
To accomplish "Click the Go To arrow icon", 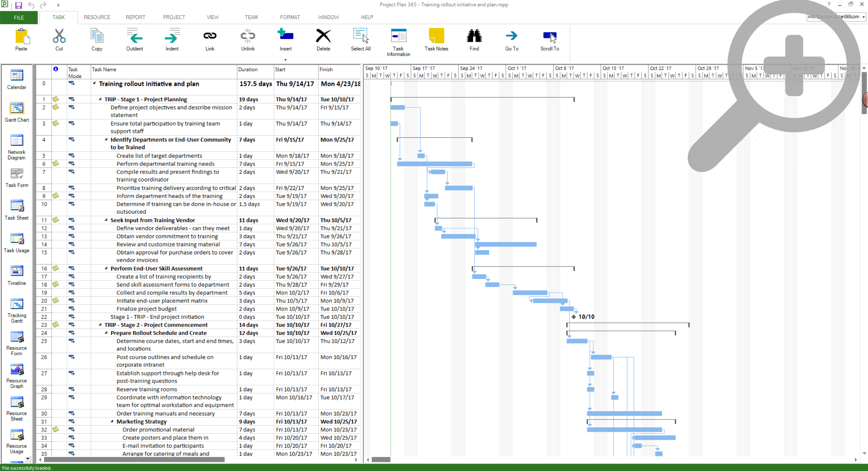I will (512, 36).
